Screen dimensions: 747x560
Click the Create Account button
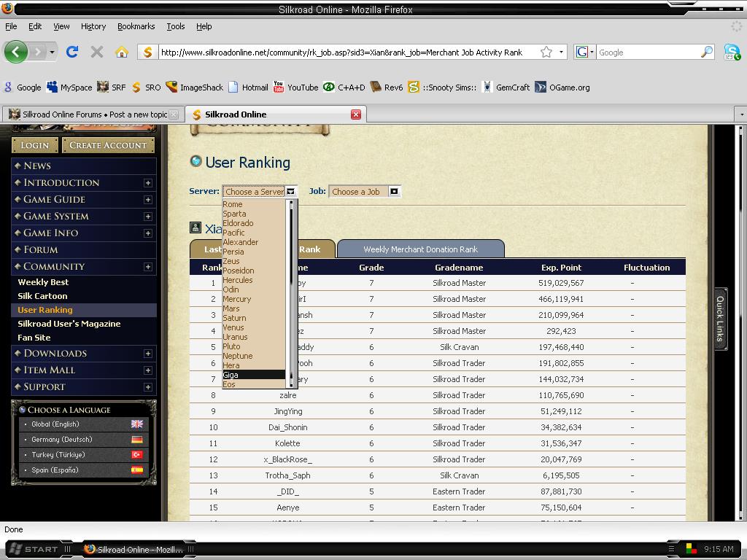point(108,145)
